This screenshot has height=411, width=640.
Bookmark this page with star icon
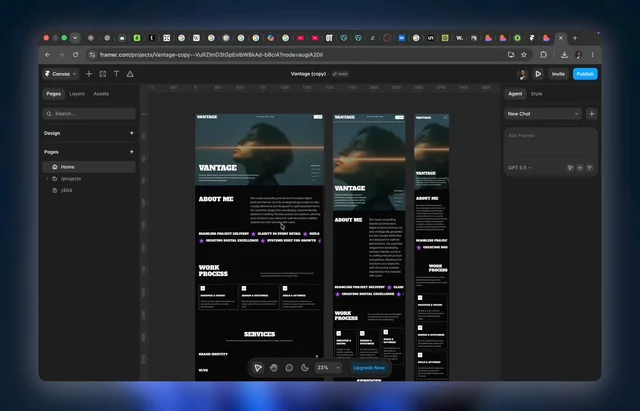(524, 55)
